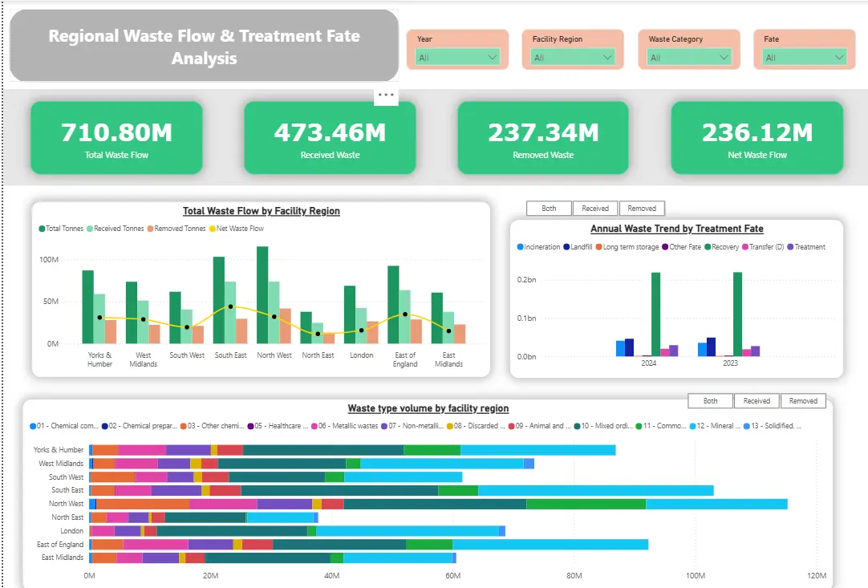Click the South East Total Tonnes bar
This screenshot has height=588, width=868.
coord(219,300)
